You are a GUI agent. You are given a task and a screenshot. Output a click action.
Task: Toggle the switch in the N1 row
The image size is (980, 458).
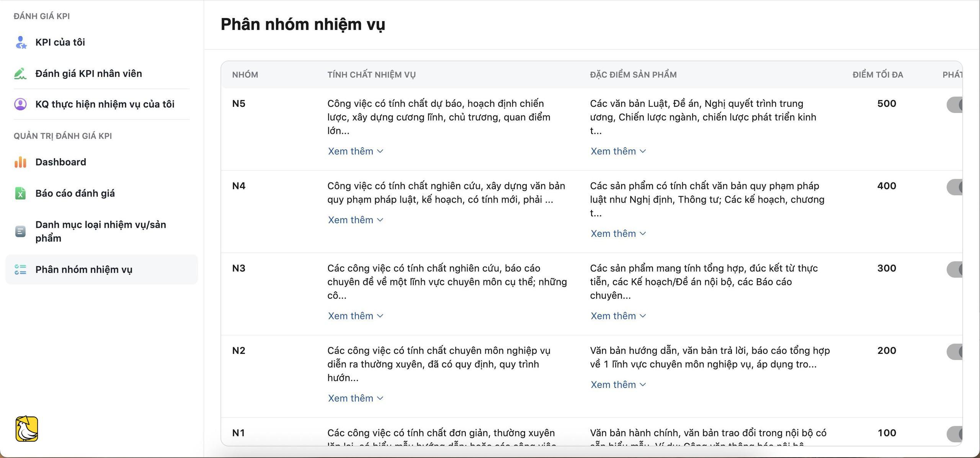click(954, 434)
